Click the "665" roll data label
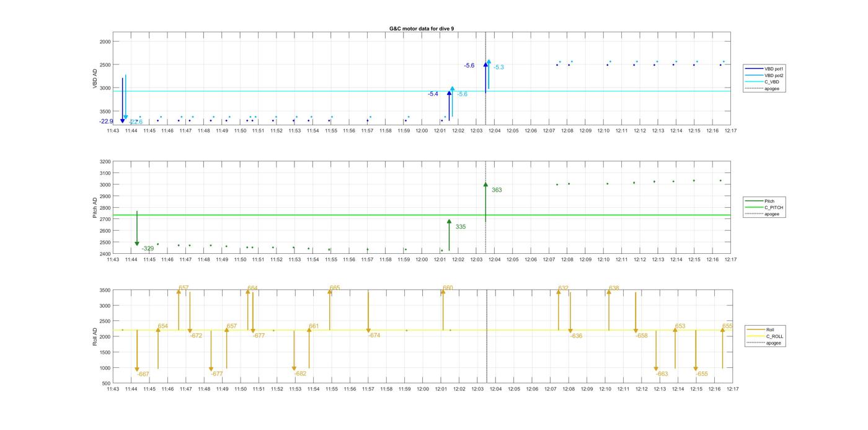The image size is (868, 430). click(335, 288)
